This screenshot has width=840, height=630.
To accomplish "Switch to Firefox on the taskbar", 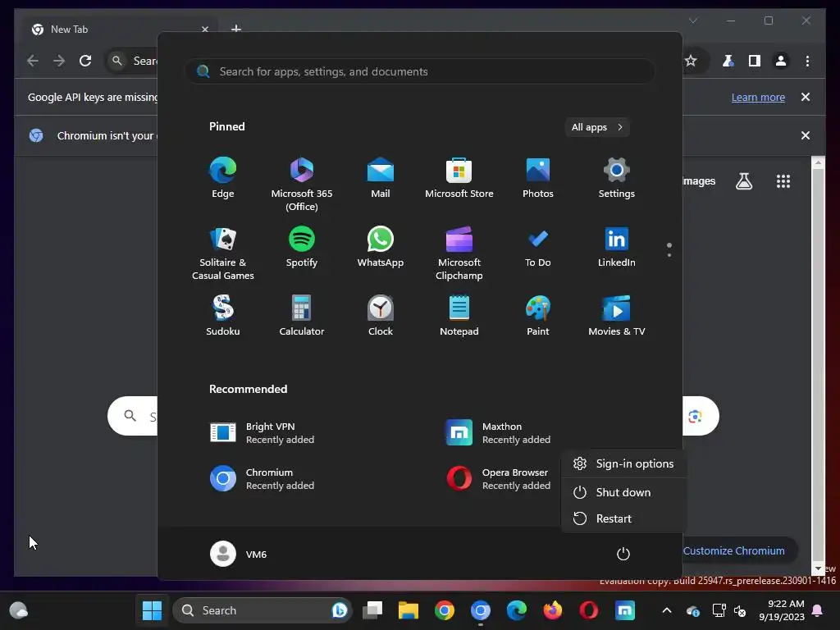I will (552, 610).
